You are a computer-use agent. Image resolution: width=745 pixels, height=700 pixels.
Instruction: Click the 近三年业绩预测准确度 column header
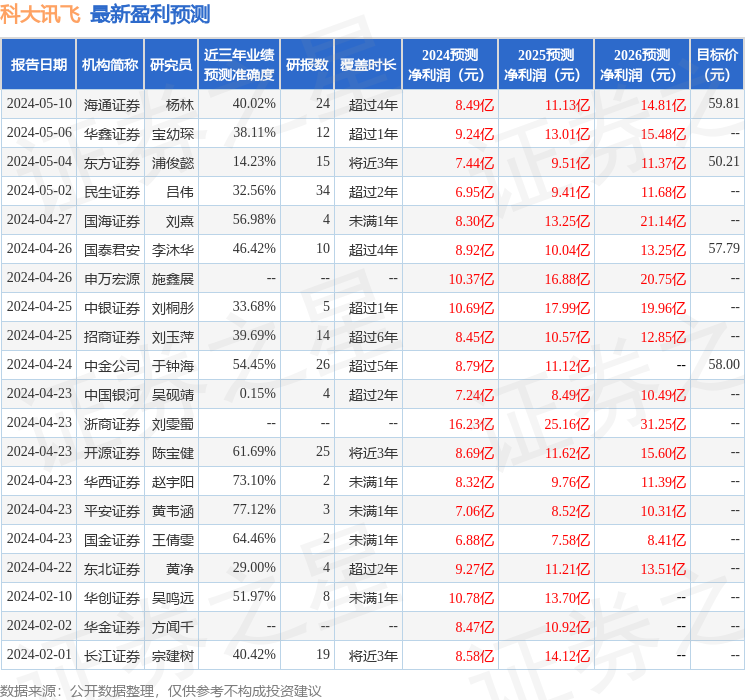tap(239, 64)
